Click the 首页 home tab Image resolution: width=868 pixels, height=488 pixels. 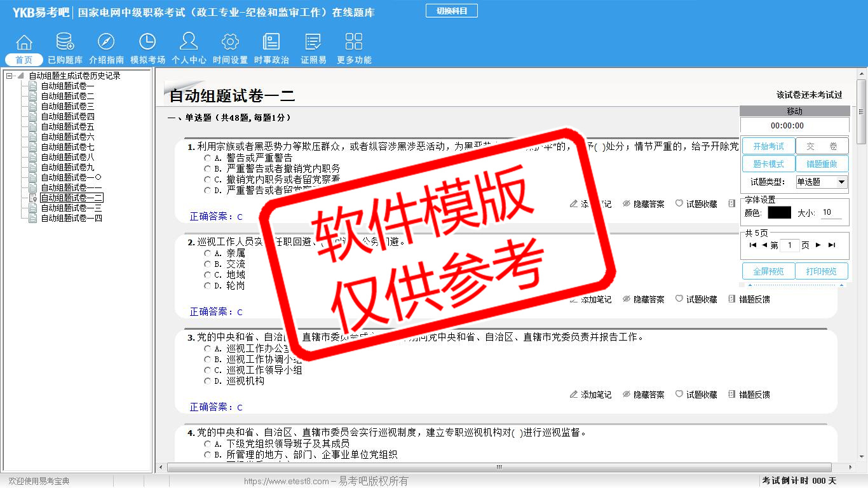coord(24,60)
